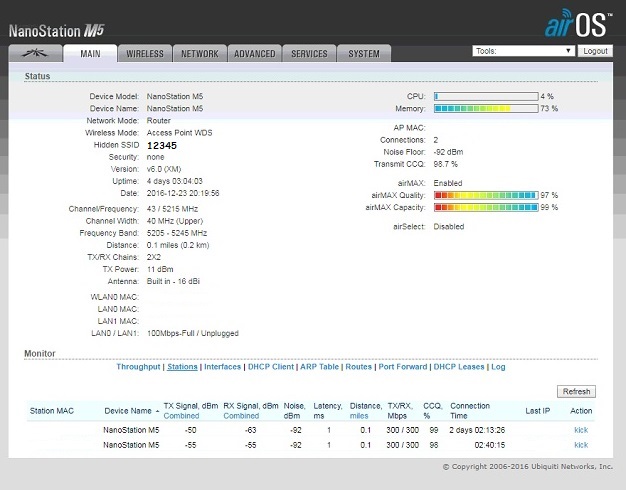Sort stations by Device Name column
Image resolution: width=626 pixels, height=490 pixels.
130,410
